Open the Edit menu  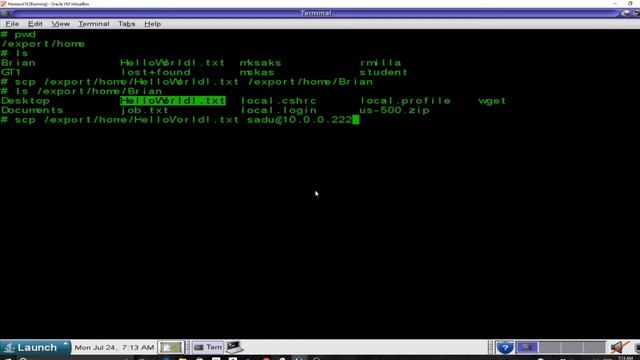[35, 24]
